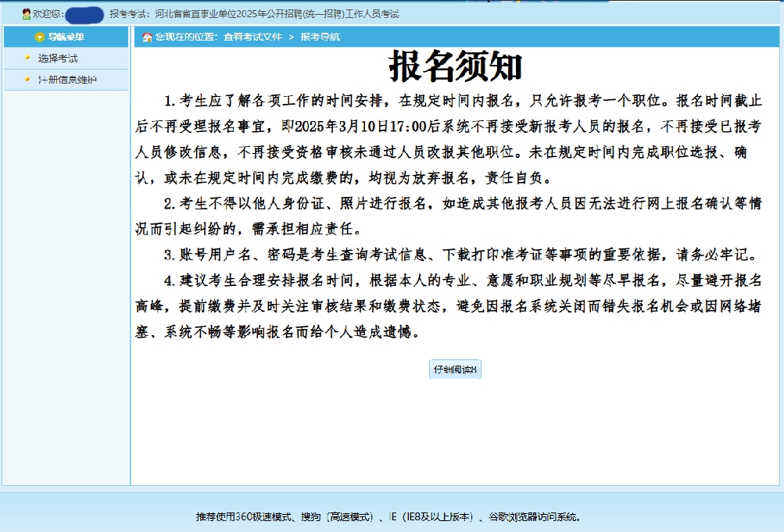Screen dimensions: 784x532
Task: Click the 报考导航 breadcrumb item
Action: [x=320, y=37]
